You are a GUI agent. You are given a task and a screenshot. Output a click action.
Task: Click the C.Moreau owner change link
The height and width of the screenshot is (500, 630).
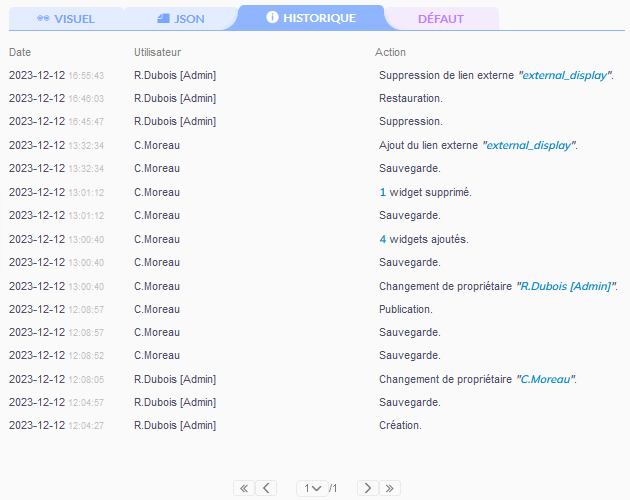[x=546, y=379]
